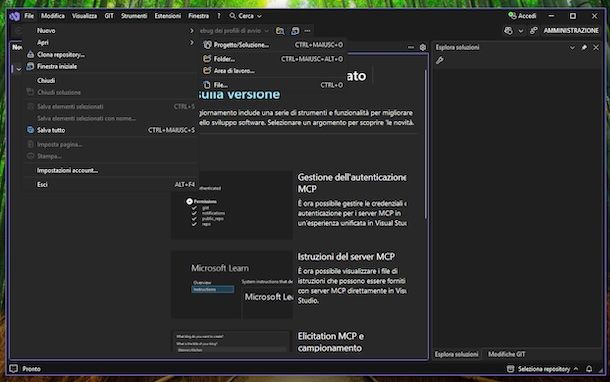This screenshot has height=382, width=610.
Task: Click the Accedi account icon
Action: point(512,16)
